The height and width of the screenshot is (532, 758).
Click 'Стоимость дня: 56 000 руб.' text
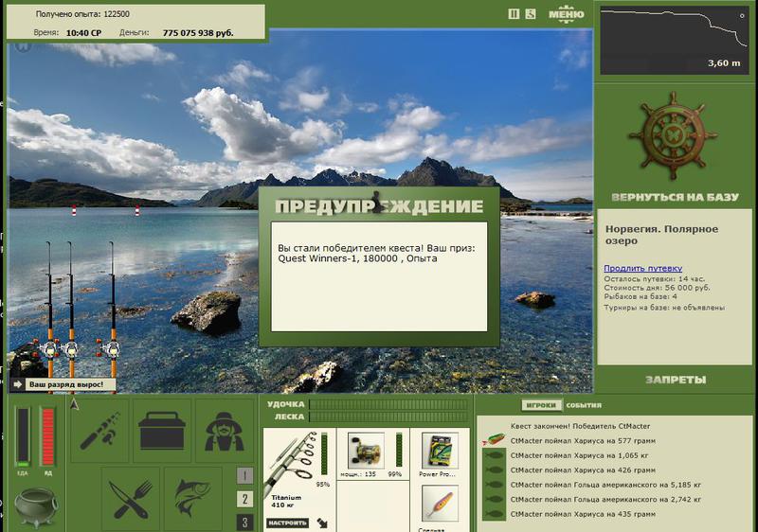click(657, 288)
